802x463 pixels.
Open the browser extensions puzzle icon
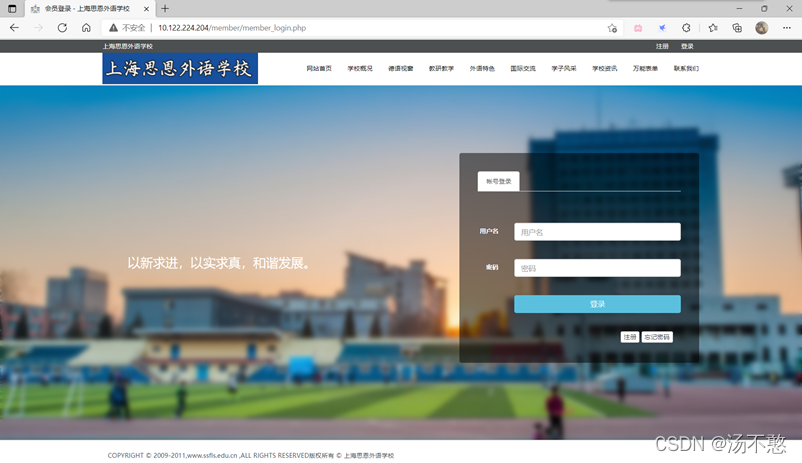tap(686, 28)
